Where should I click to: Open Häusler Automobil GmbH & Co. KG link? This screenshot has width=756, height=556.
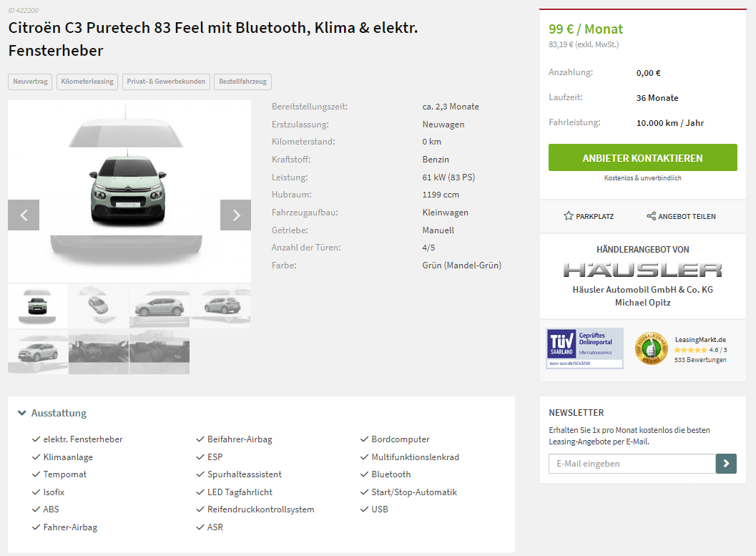click(x=643, y=289)
